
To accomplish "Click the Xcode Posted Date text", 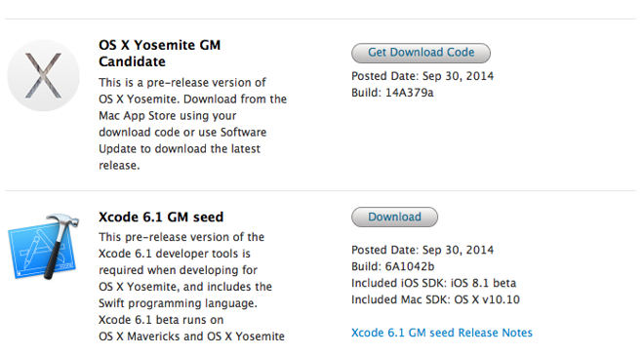I will click(x=423, y=250).
